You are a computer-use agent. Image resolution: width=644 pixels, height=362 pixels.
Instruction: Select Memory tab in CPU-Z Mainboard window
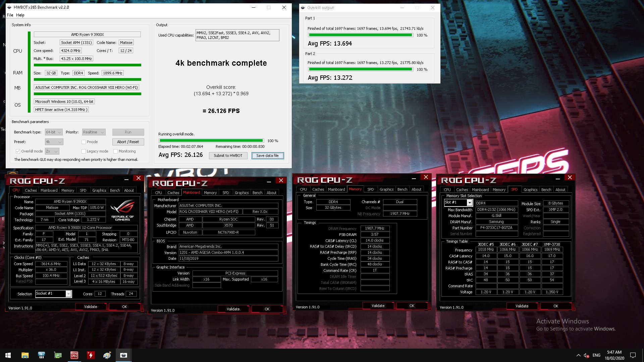(210, 193)
